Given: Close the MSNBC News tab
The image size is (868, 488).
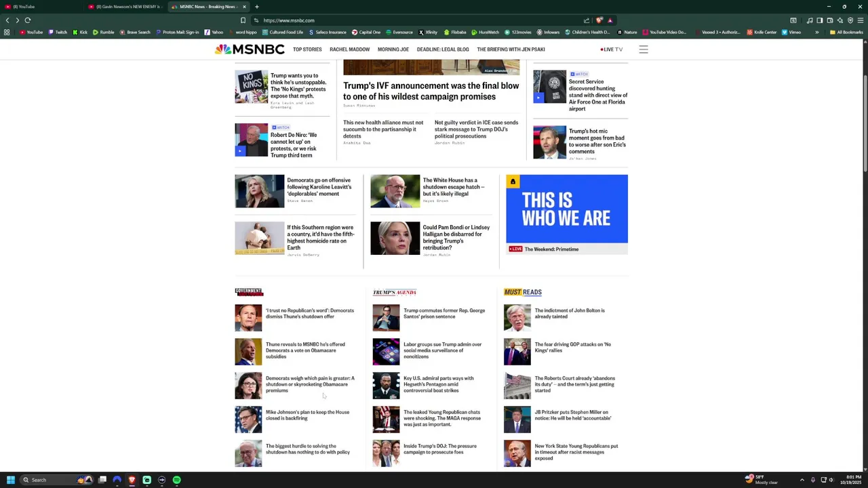Looking at the screenshot, I should coord(244,7).
